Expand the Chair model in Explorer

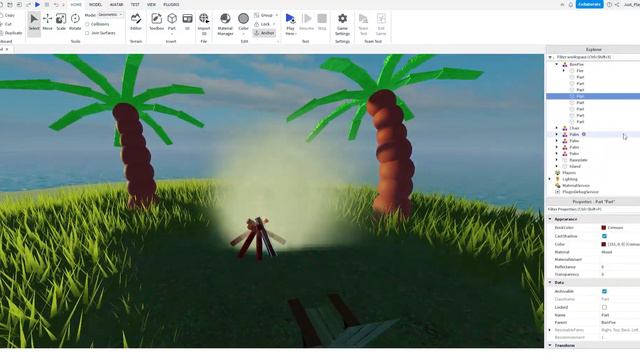[557, 128]
